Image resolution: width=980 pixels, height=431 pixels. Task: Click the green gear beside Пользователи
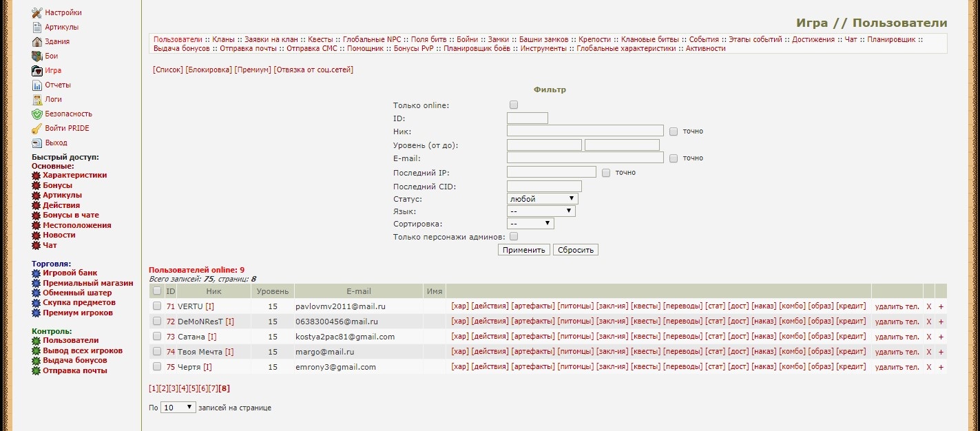pos(37,340)
